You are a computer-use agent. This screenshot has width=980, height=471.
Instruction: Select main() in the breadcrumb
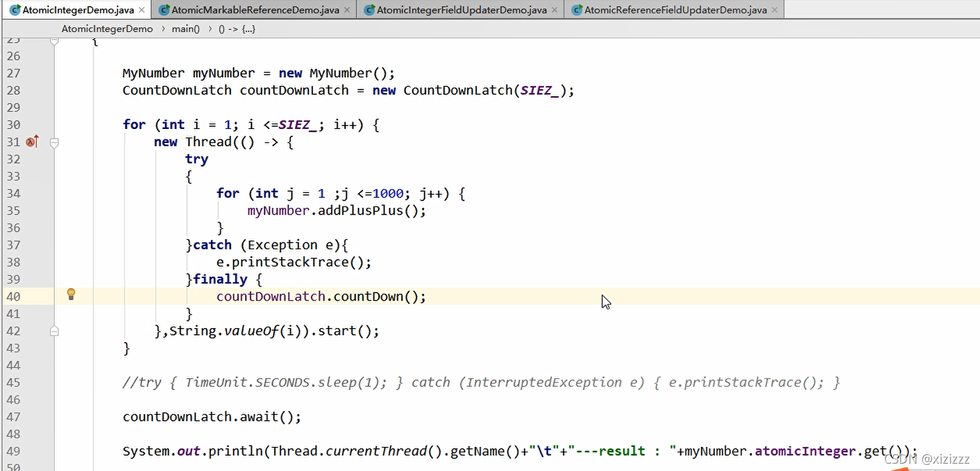coord(186,29)
